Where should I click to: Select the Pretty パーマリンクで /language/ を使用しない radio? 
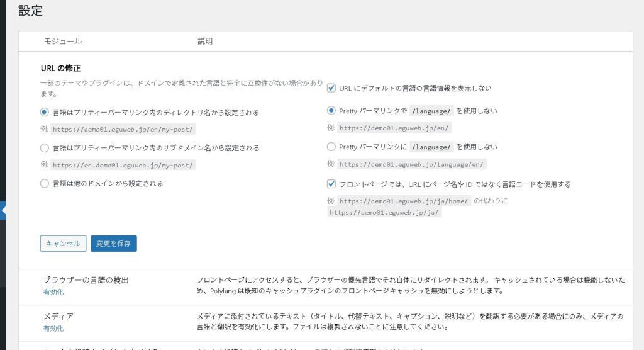(331, 111)
